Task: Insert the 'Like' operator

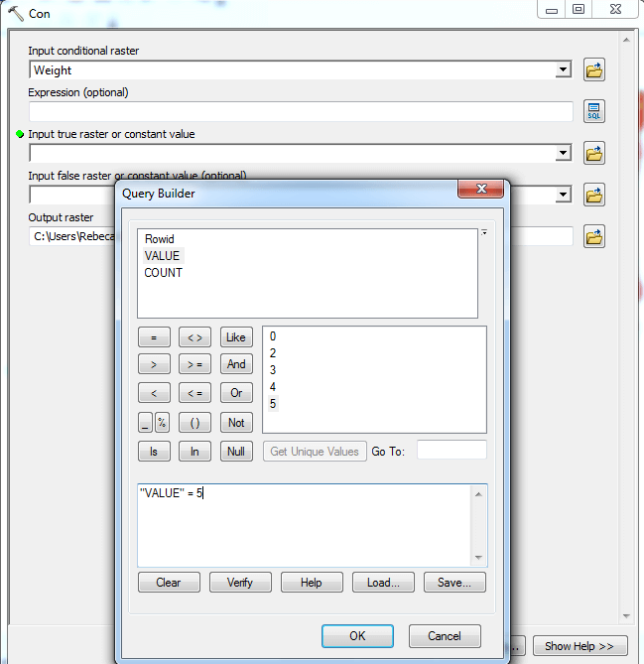Action: coord(236,337)
